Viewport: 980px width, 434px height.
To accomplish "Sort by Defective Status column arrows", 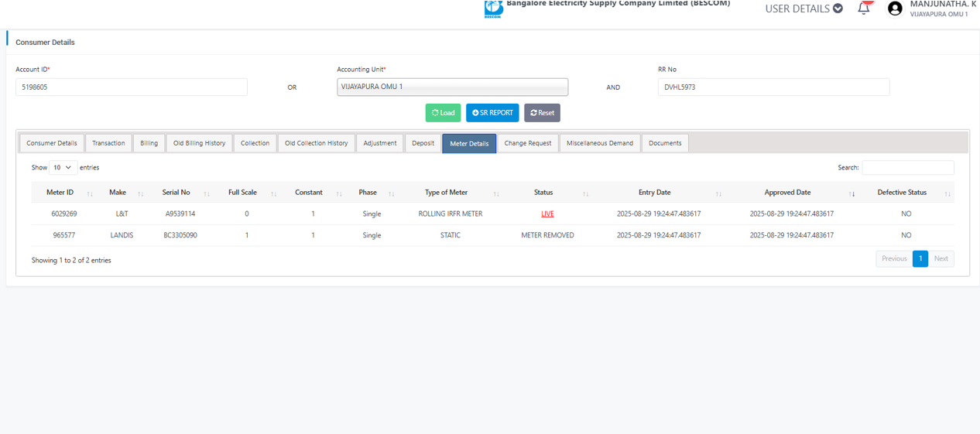I will (x=947, y=193).
